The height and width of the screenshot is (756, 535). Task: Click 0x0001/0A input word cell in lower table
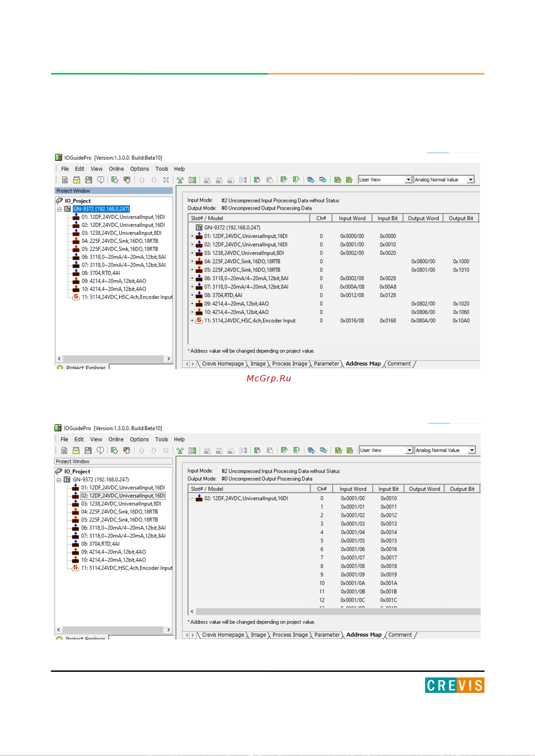click(x=352, y=583)
